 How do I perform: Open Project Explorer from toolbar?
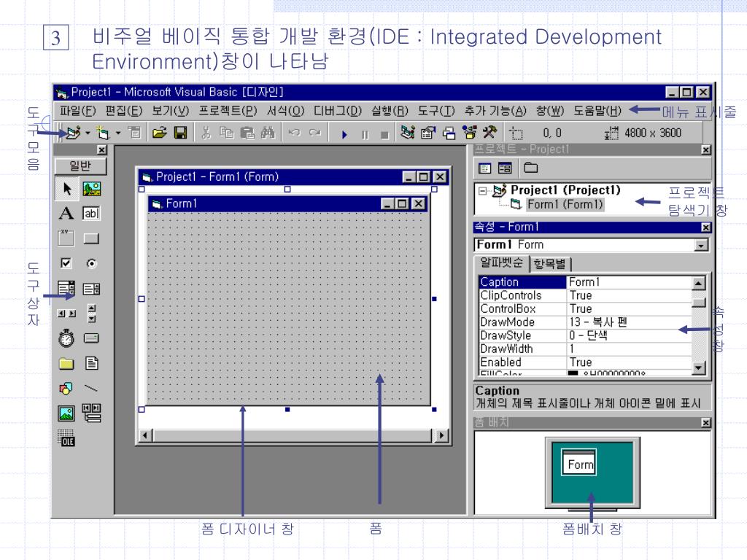coord(407,133)
